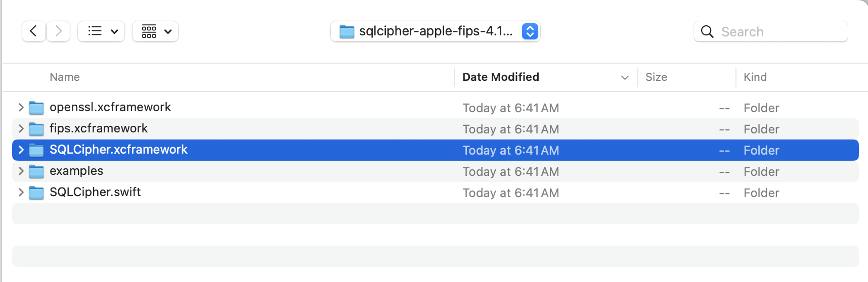This screenshot has width=868, height=282.
Task: Expand the fips.xcframework folder
Action: [21, 128]
